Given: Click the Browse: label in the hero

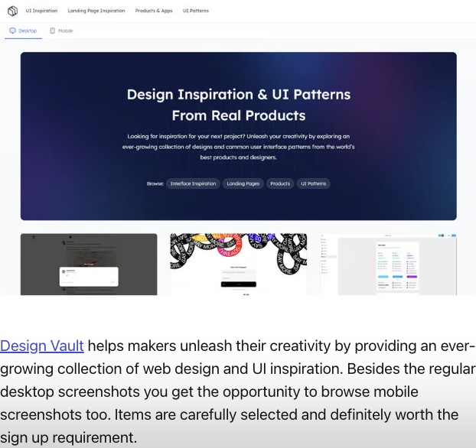Looking at the screenshot, I should point(155,183).
